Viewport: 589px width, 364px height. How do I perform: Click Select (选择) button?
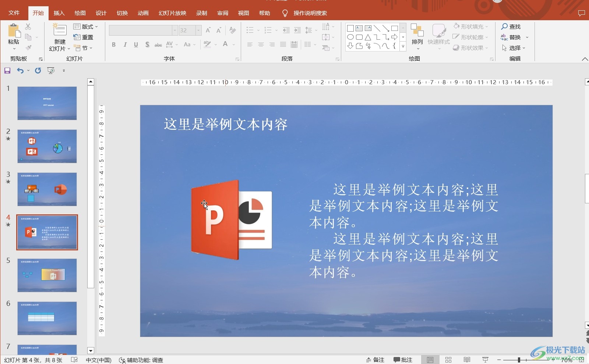514,48
